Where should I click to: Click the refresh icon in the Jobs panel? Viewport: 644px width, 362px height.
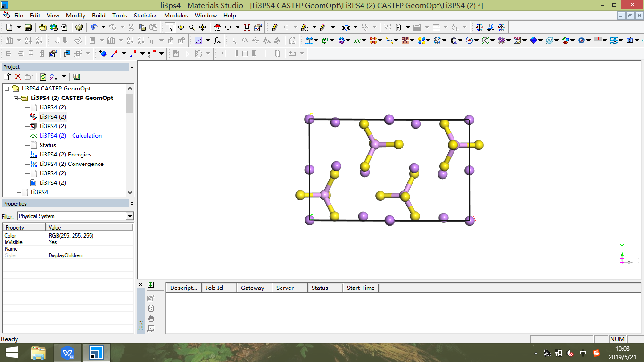point(151,285)
